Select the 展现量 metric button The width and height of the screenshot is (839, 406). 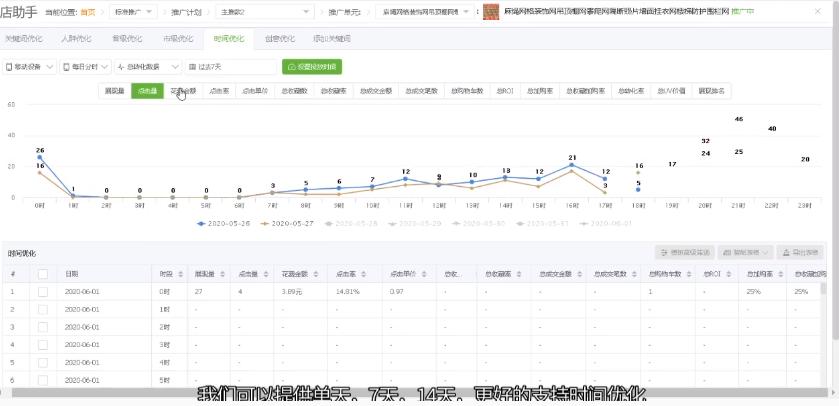coord(115,91)
